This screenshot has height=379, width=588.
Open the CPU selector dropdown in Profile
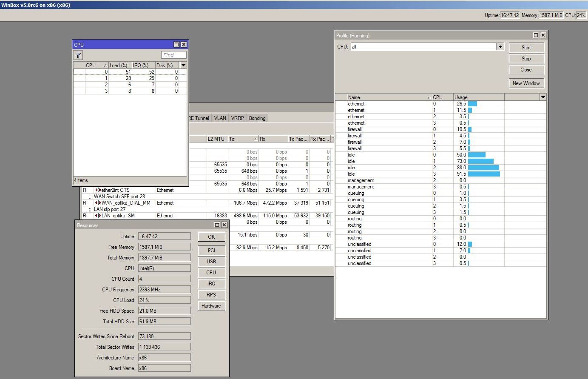coord(500,46)
